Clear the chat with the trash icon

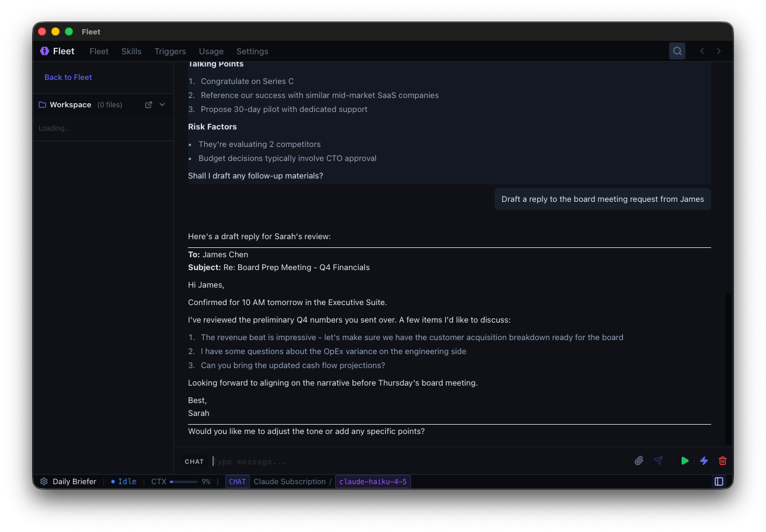(723, 460)
